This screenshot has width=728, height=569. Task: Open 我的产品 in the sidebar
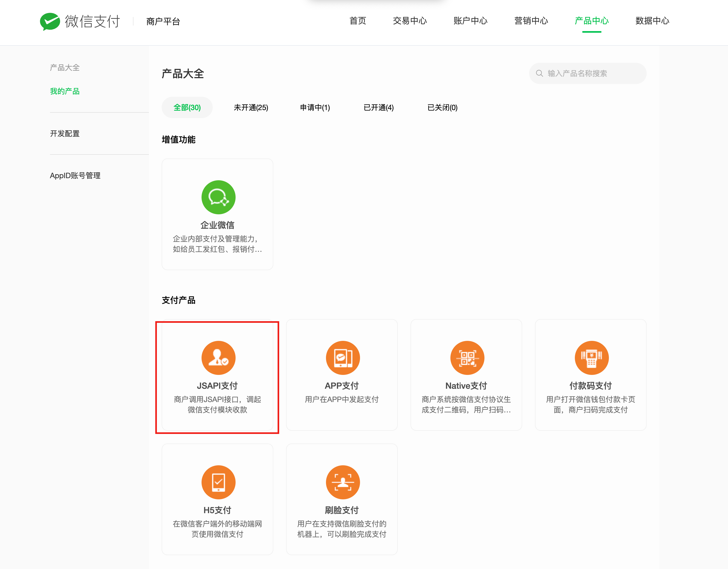click(x=65, y=91)
